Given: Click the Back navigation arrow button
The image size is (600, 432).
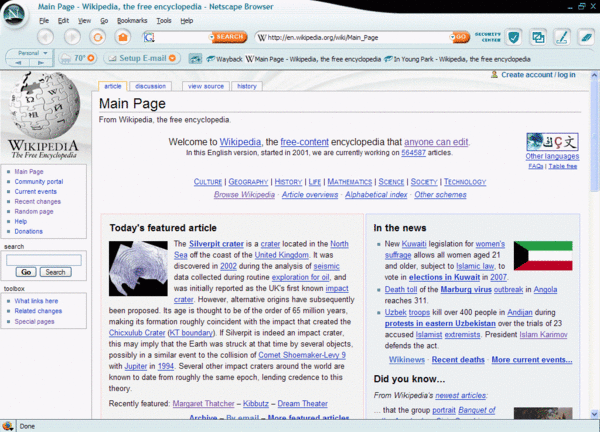Looking at the screenshot, I should tap(46, 37).
